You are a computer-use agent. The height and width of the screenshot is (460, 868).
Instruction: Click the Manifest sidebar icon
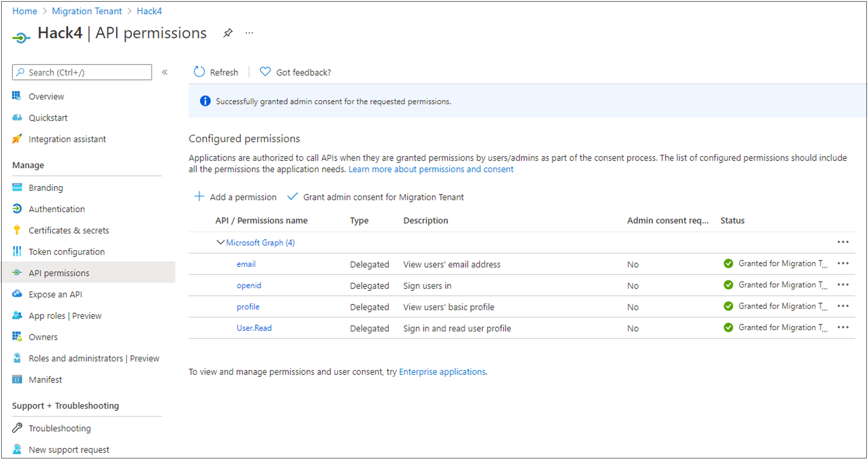pos(16,379)
